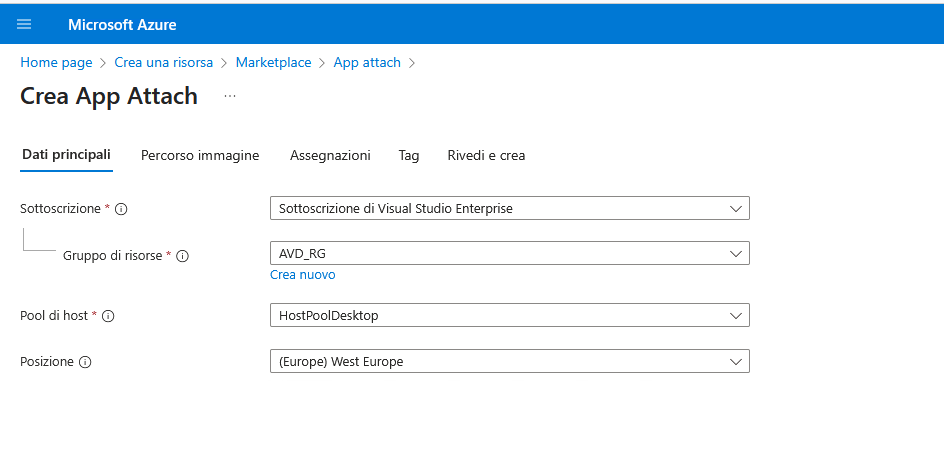Click the Marketplace breadcrumb link
Screen dimensions: 944x459
coord(273,63)
